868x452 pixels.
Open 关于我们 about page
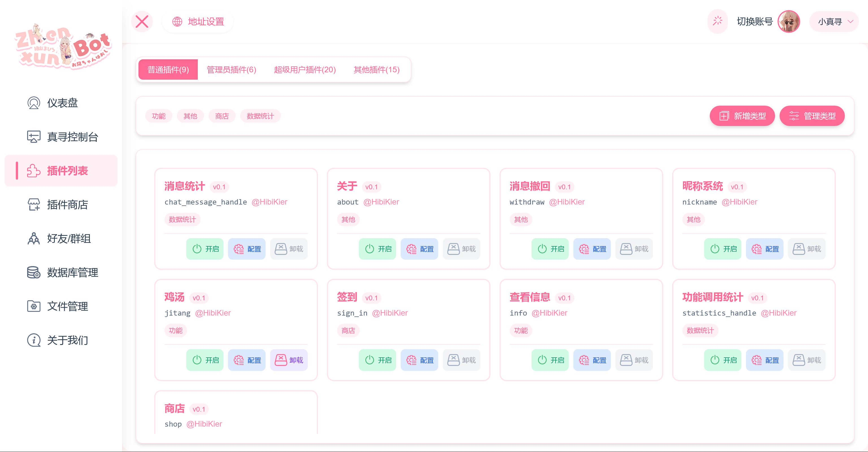coord(67,340)
